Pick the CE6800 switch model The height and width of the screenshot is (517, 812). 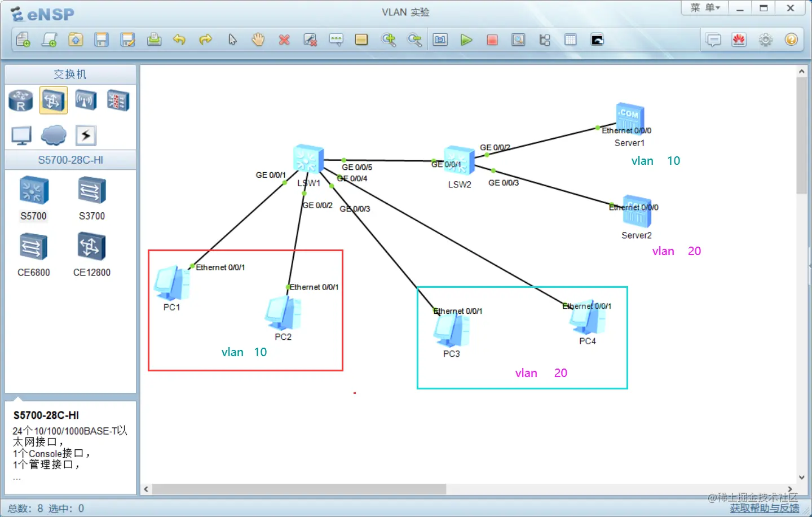33,255
